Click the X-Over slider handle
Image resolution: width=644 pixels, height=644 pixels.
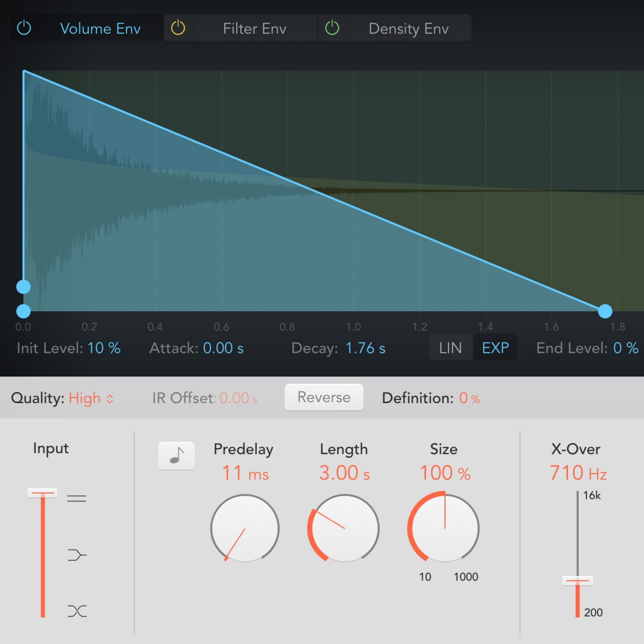click(577, 580)
